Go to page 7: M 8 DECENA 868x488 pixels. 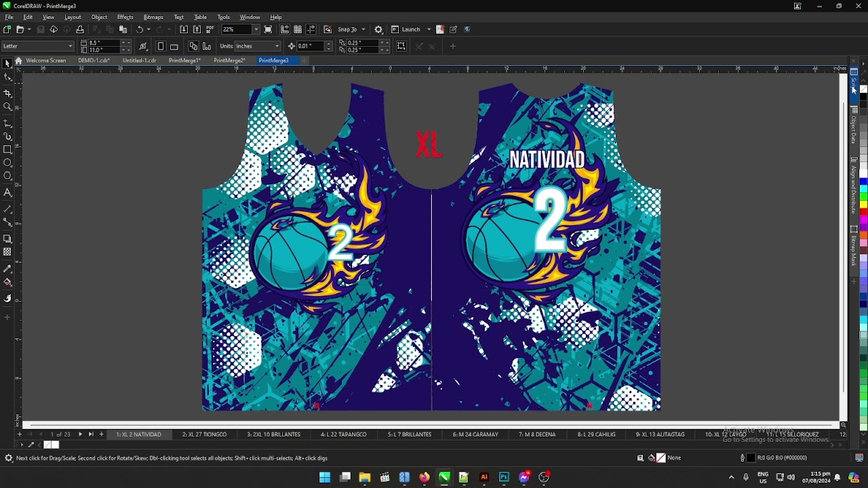click(x=537, y=434)
